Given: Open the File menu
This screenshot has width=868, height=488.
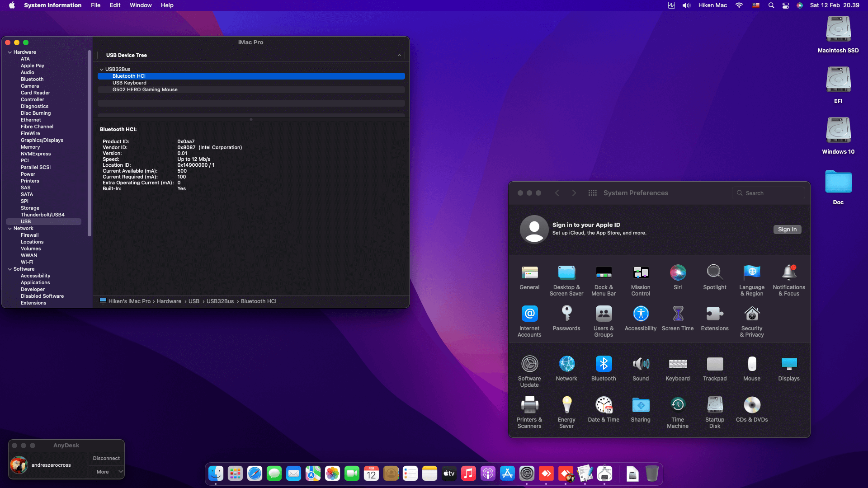Looking at the screenshot, I should [95, 5].
